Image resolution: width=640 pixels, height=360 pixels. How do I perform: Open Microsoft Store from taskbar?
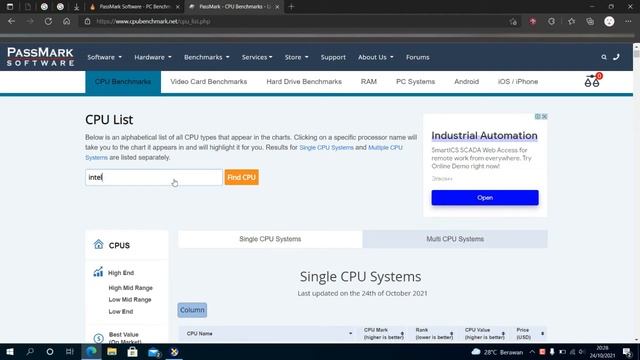133,352
